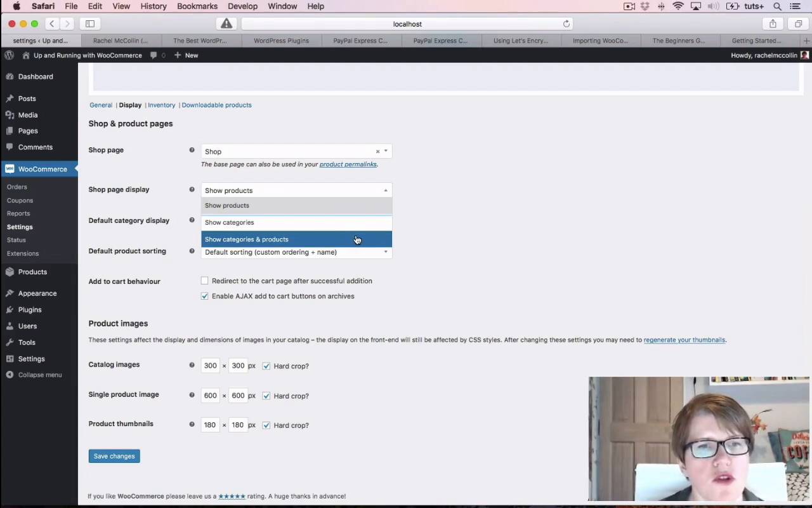The height and width of the screenshot is (508, 812).
Task: Click the Safari address bar
Action: click(x=407, y=24)
